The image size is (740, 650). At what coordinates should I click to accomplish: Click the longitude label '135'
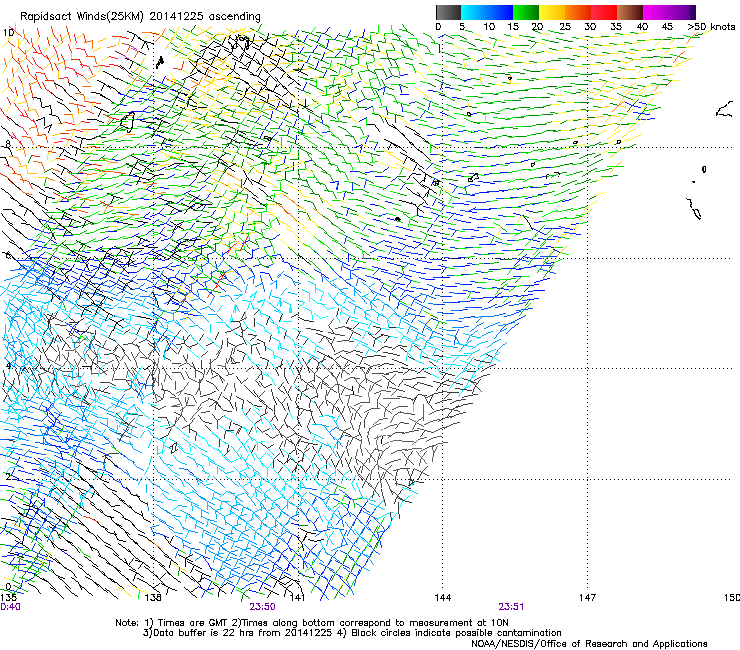click(8, 598)
